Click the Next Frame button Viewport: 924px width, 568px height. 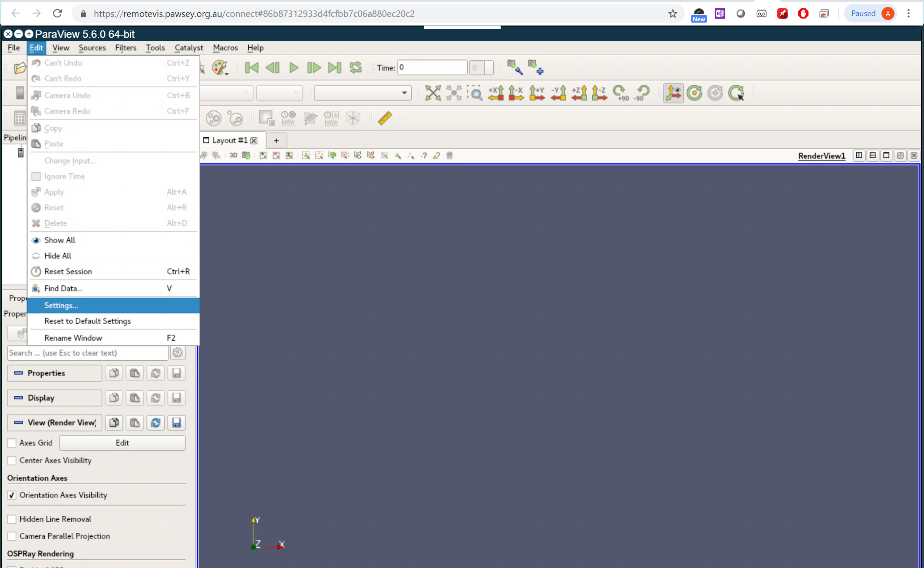tap(314, 67)
